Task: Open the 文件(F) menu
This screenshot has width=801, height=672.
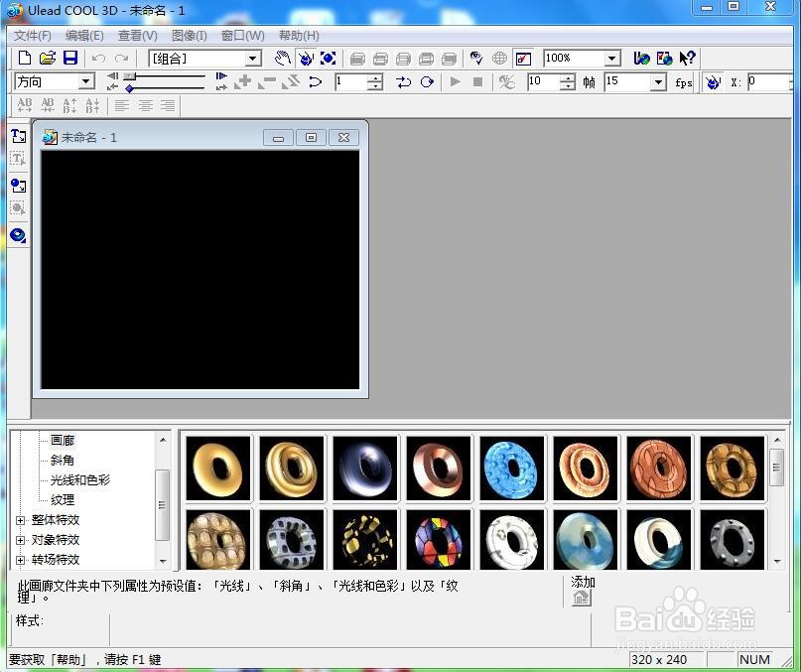Action: 32,36
